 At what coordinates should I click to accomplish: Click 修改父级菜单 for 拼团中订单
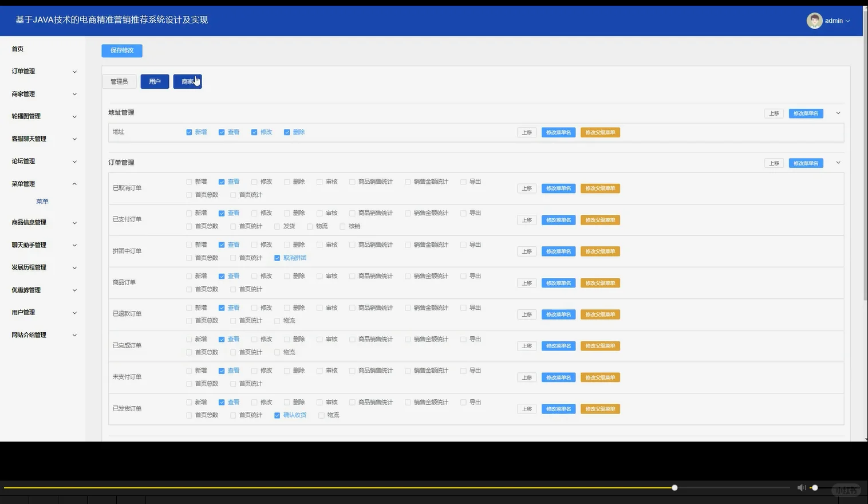point(600,251)
